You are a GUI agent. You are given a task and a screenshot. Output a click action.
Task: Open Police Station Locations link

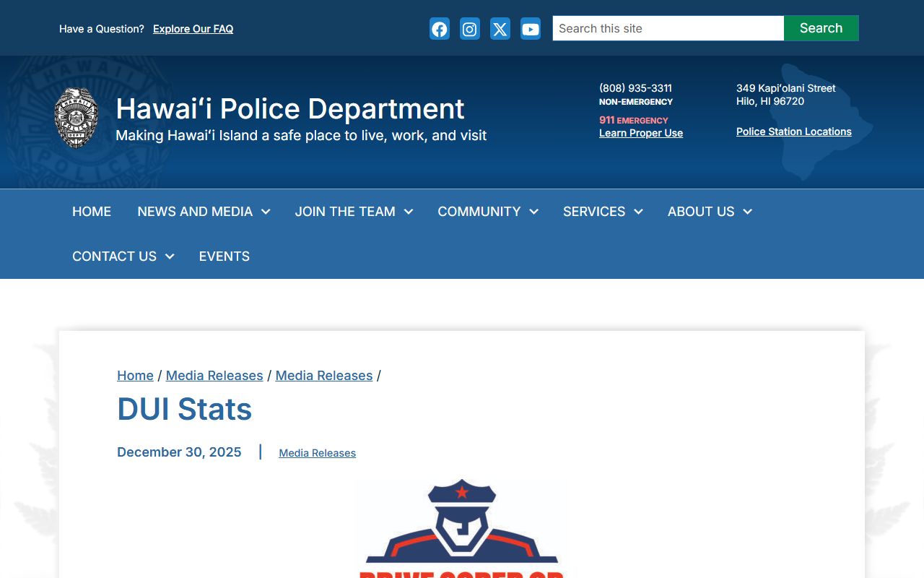click(794, 131)
